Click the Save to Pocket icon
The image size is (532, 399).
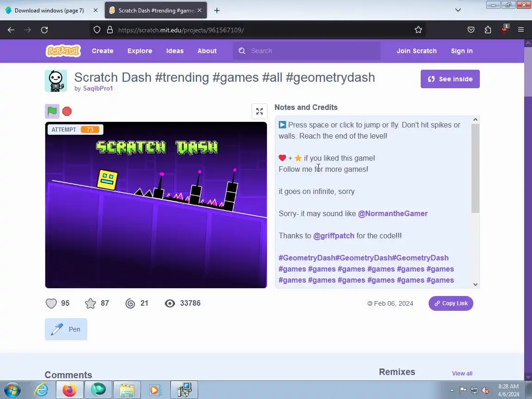point(471,30)
